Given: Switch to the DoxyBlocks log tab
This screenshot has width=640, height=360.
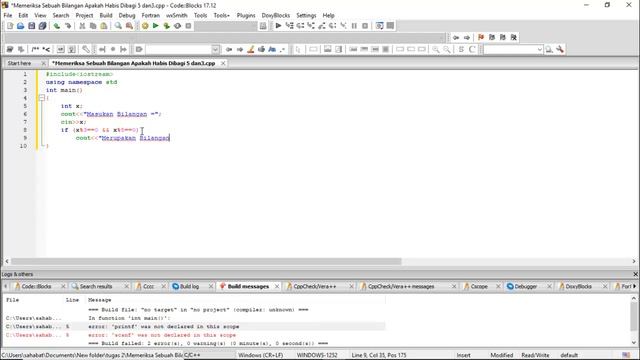Looking at the screenshot, I should 578,287.
